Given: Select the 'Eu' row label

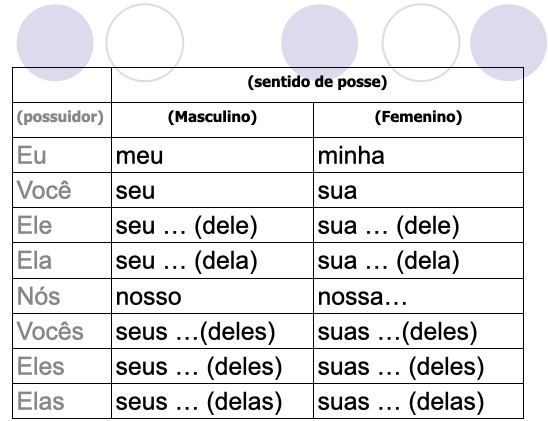Looking at the screenshot, I should [x=31, y=155].
